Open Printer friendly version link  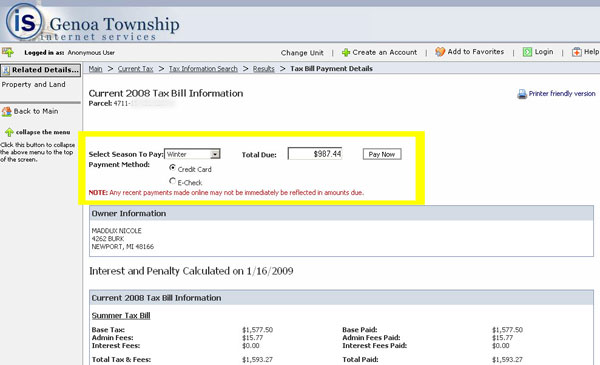(562, 94)
